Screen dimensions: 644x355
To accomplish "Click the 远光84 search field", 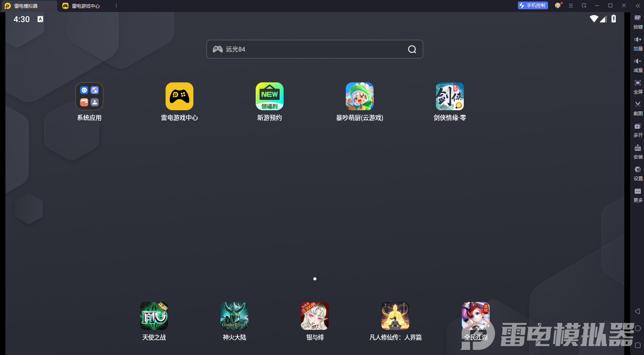I will [315, 49].
